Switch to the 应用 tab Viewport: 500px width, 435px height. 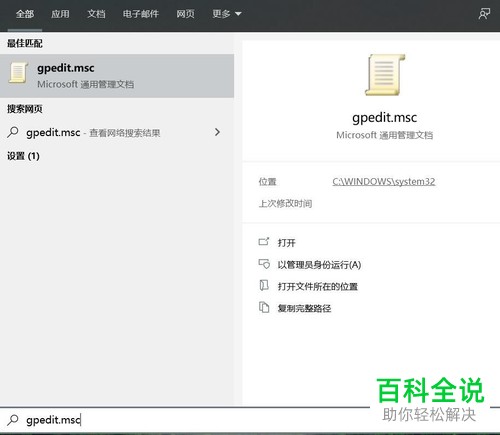(x=60, y=14)
